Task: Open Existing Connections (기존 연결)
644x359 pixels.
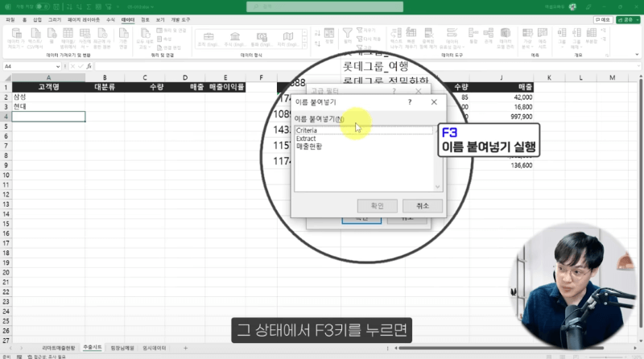Action: (x=123, y=38)
